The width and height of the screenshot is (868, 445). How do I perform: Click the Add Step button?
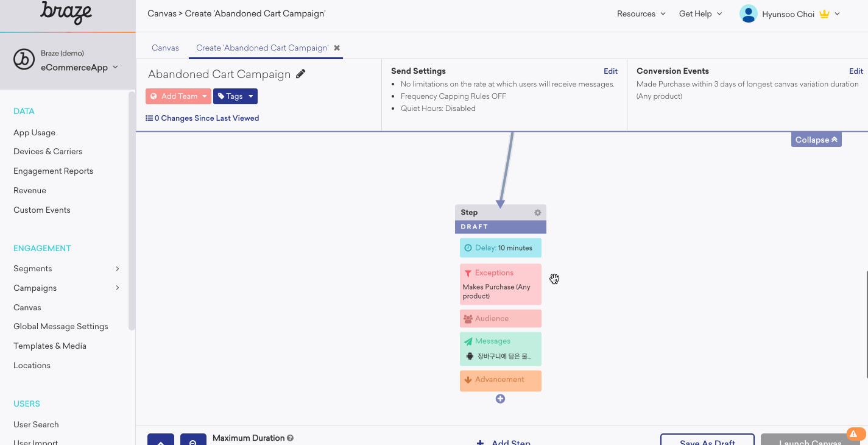click(504, 443)
